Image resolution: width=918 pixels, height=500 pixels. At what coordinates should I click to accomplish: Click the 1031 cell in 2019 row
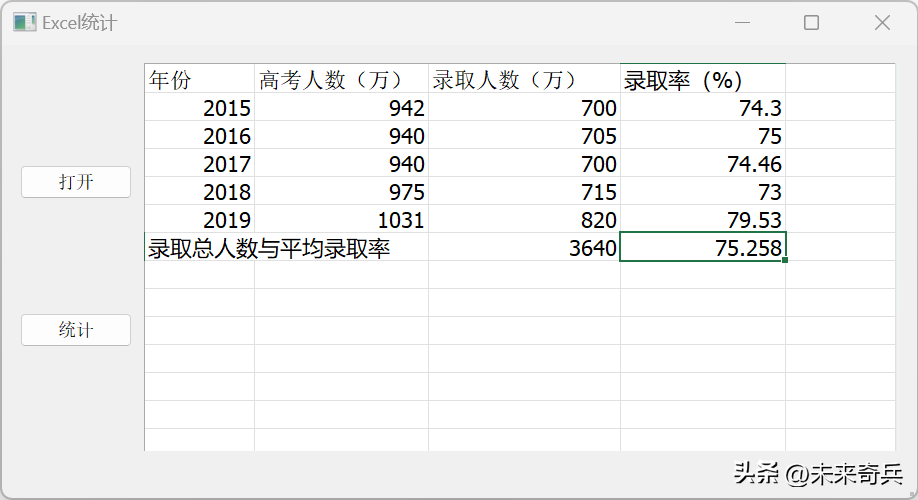point(341,219)
